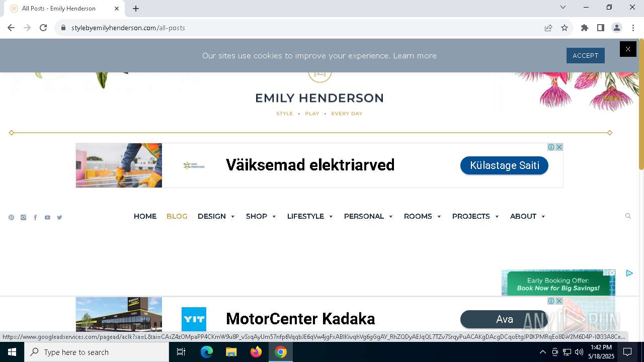The image size is (644, 362).
Task: Click the Külastage Saiti ad button
Action: tap(504, 165)
